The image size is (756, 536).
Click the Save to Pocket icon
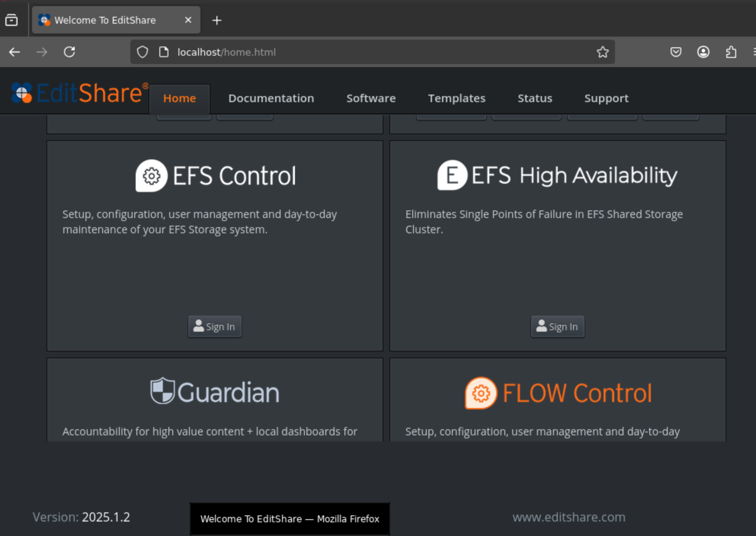676,52
